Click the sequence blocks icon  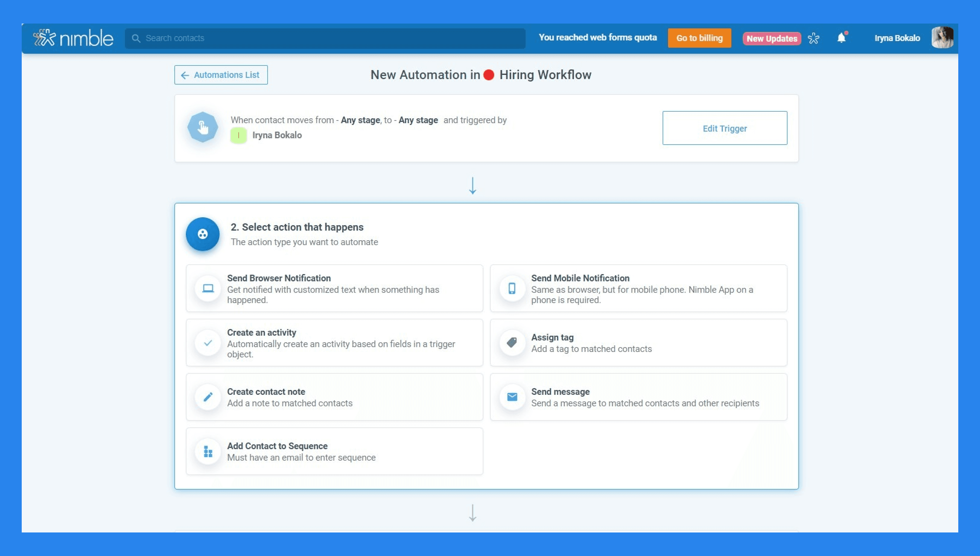click(208, 451)
